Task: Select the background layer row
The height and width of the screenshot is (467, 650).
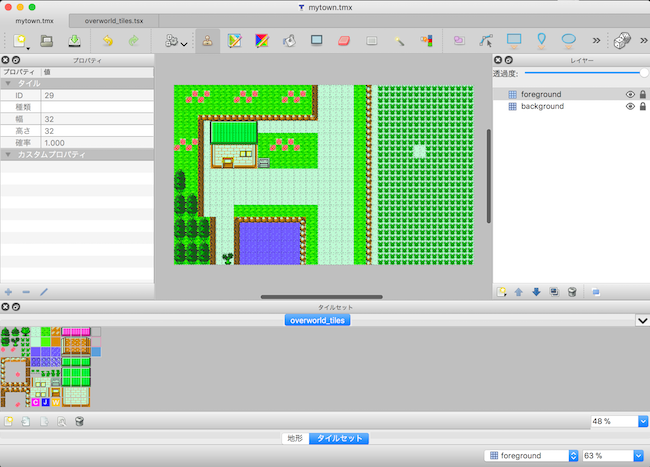Action: click(571, 106)
